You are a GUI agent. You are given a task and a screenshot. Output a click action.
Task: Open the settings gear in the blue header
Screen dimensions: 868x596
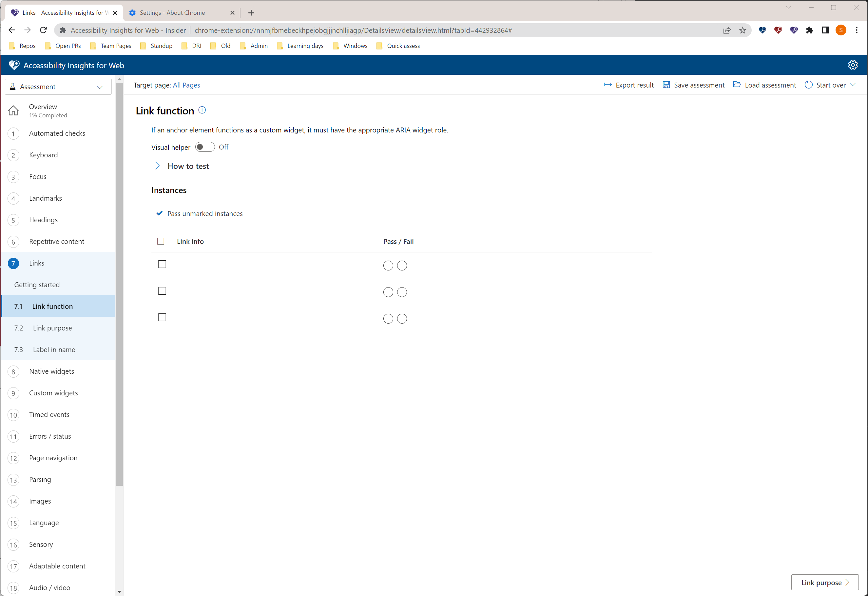[853, 65]
